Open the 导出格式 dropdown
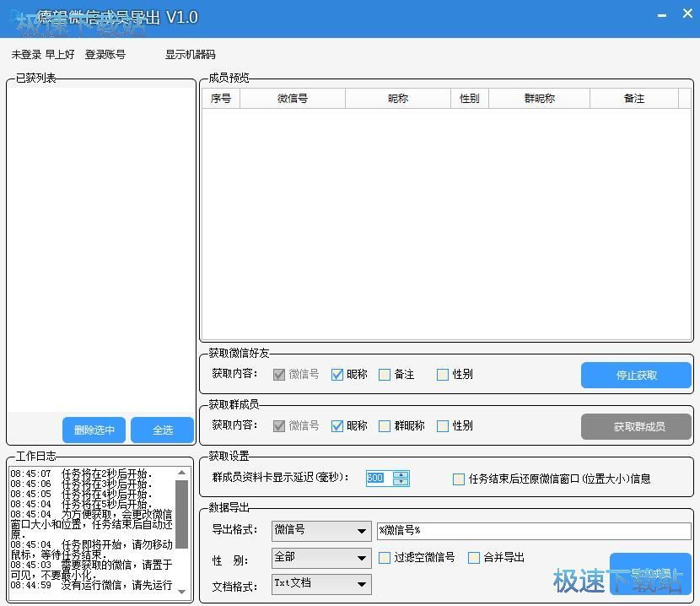This screenshot has height=606, width=700. [x=362, y=532]
